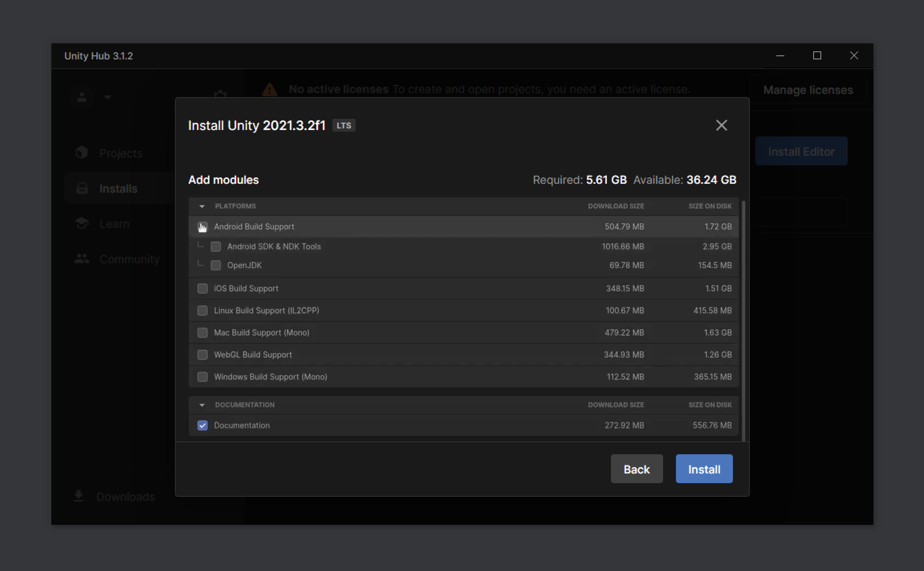
Task: Click the DOCUMENTATION section header text
Action: click(x=245, y=405)
